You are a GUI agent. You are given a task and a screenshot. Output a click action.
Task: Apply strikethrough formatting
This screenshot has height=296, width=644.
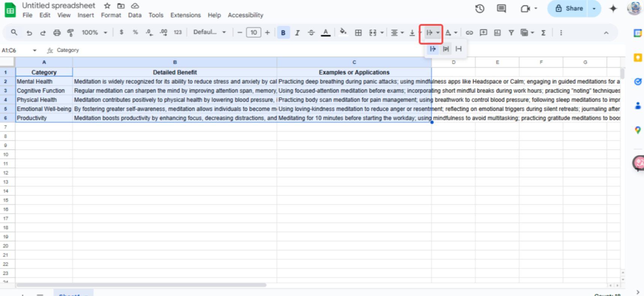pyautogui.click(x=311, y=33)
